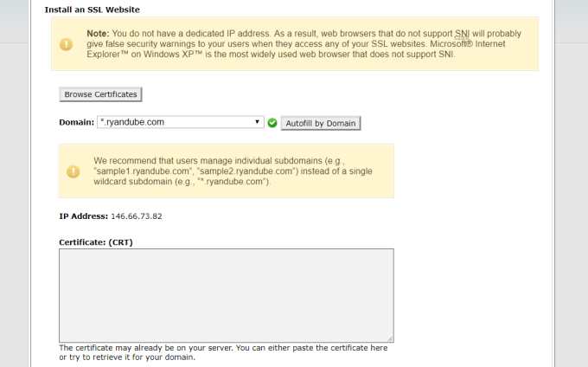Click the green checkmark beside the domain
588x367 pixels.
click(272, 123)
